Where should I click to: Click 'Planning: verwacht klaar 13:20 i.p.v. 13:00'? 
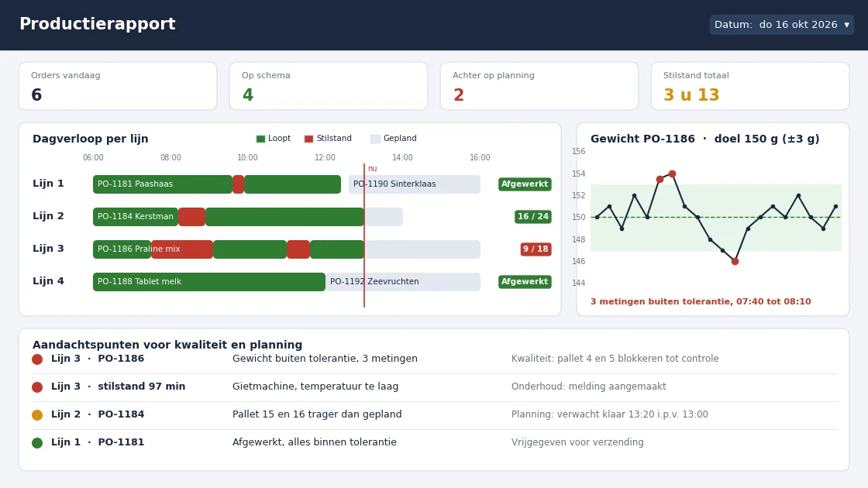coord(609,414)
